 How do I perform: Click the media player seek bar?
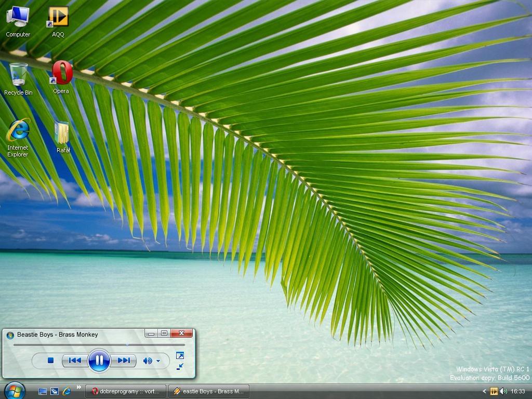click(99, 344)
